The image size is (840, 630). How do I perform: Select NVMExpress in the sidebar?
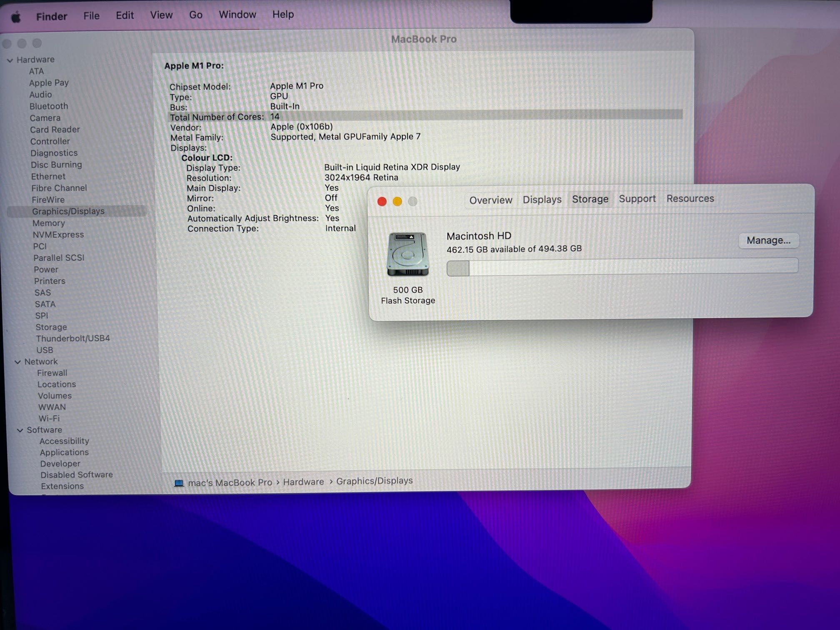[58, 235]
